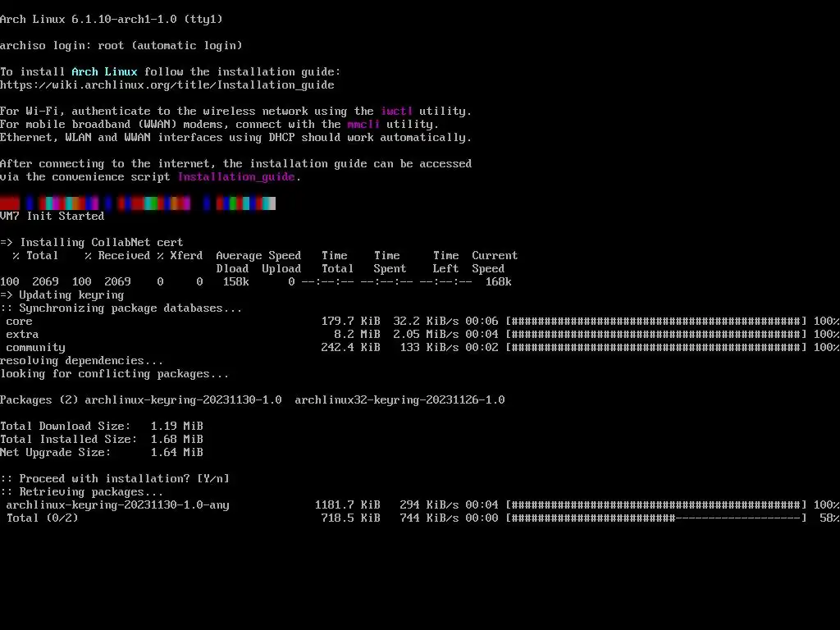Click the extra download progress bar
This screenshot has width=840, height=630.
click(656, 335)
